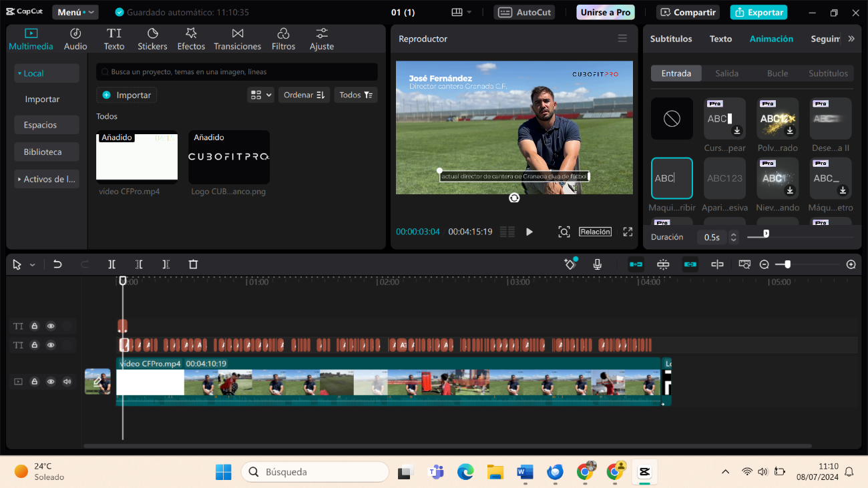Toggle lock on video track
This screenshot has height=488, width=868.
tap(35, 382)
